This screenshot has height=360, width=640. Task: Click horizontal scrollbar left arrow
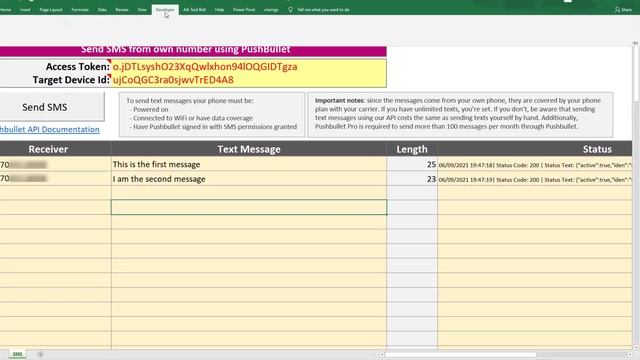[382, 355]
